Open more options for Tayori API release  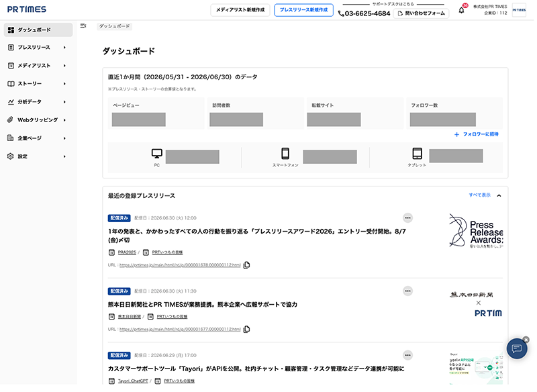click(x=407, y=355)
